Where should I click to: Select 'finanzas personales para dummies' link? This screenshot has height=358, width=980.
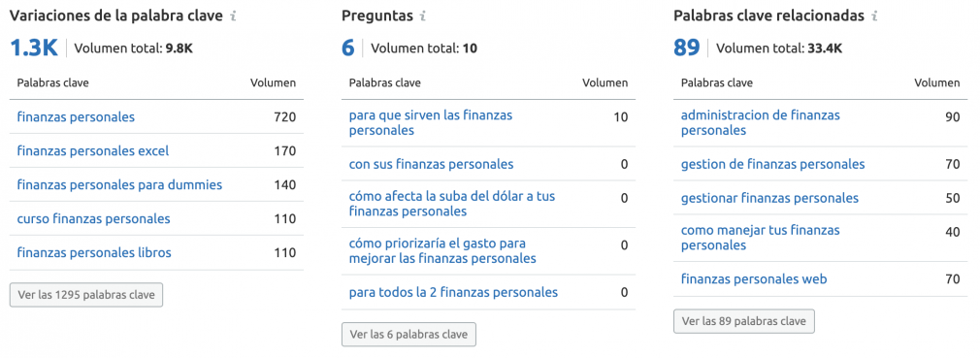pos(119,185)
